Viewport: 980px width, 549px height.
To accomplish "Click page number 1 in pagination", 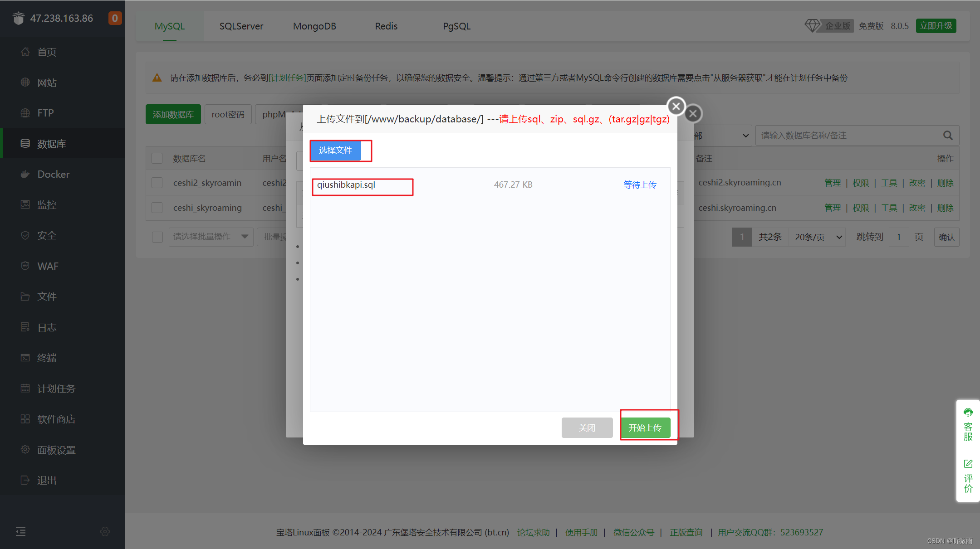I will [x=742, y=237].
